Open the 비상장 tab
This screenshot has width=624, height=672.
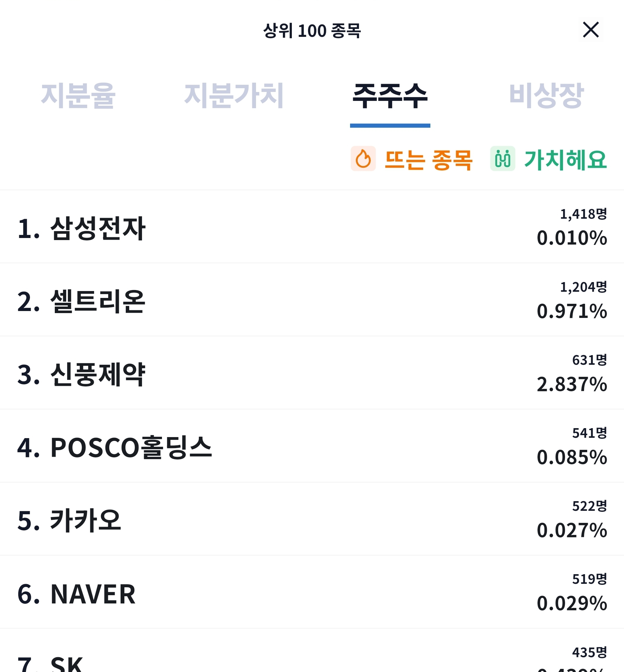[x=546, y=95]
